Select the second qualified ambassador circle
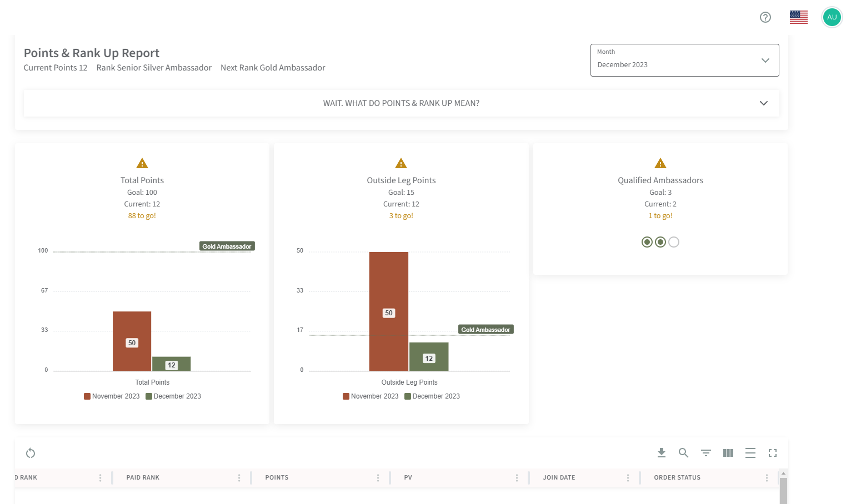This screenshot has width=846, height=504. [x=660, y=242]
